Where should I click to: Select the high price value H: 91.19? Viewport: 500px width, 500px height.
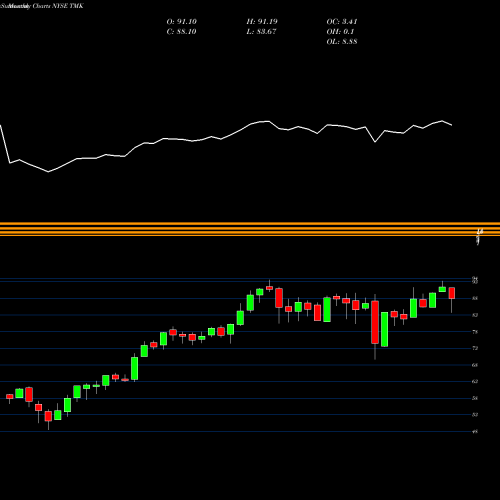[x=262, y=22]
